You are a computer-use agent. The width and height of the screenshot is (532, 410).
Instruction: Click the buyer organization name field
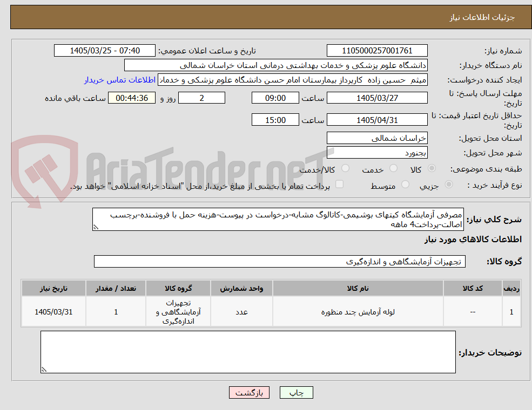point(276,65)
